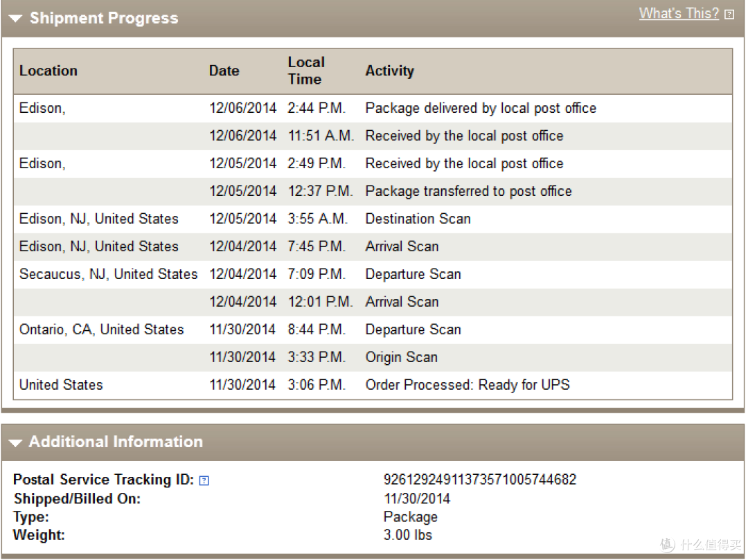Select the Postal Service Tracking ID number
The height and width of the screenshot is (560, 748).
(x=480, y=480)
